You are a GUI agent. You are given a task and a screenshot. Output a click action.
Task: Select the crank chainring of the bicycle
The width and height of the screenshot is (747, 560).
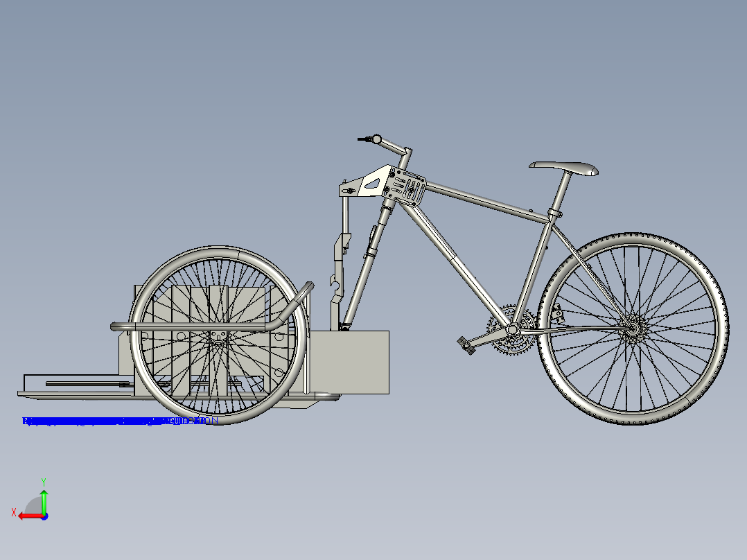pos(512,330)
